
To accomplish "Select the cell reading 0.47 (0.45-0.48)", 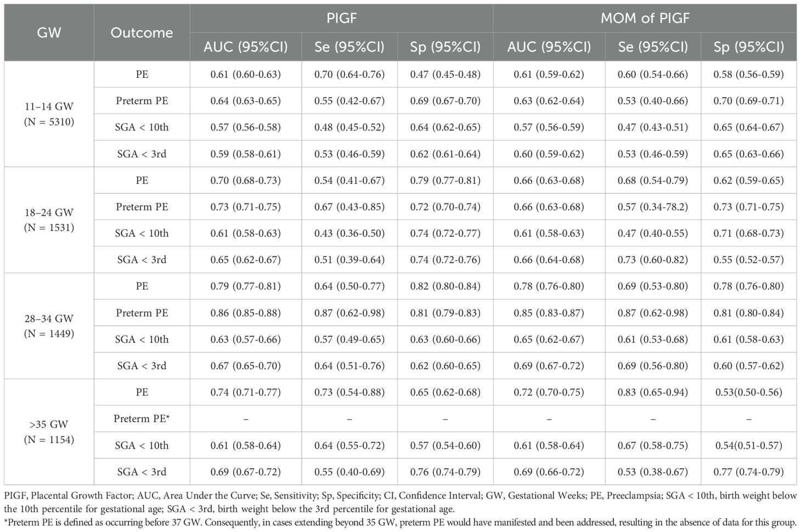I will (445, 74).
